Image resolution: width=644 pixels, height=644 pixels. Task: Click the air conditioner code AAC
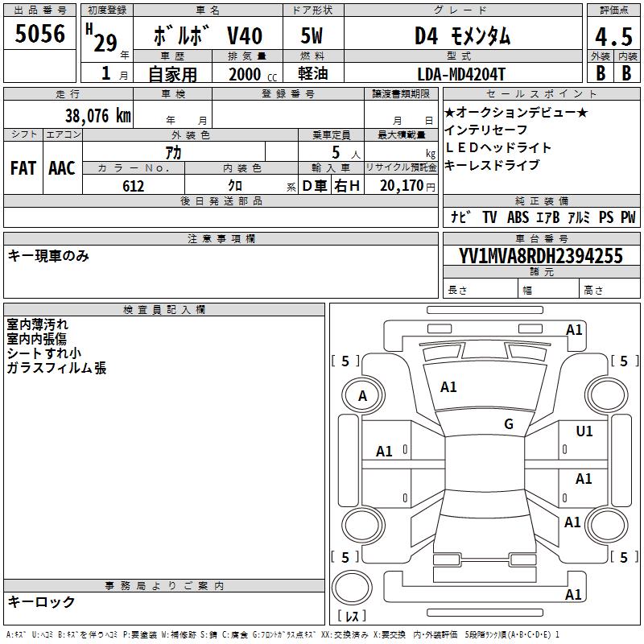[62, 168]
